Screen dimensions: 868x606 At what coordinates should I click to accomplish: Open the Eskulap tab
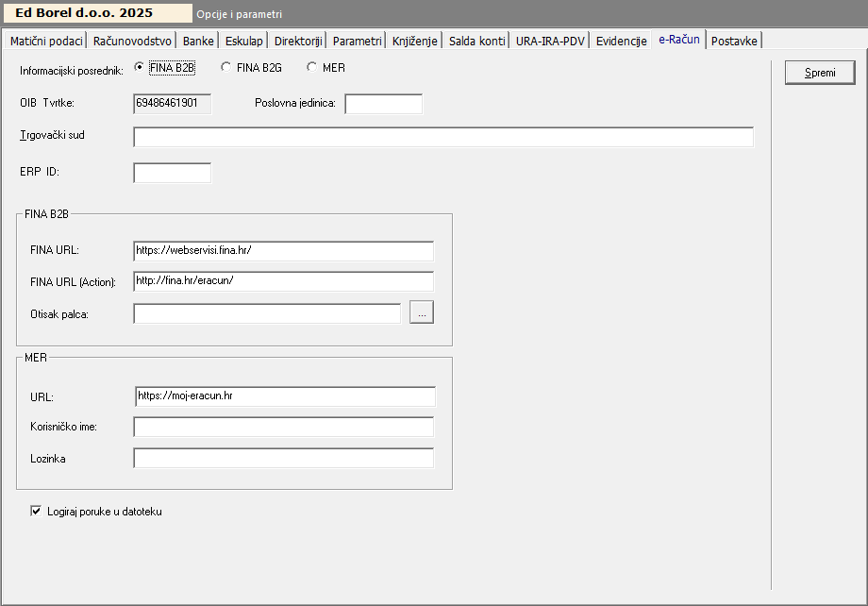tap(244, 41)
